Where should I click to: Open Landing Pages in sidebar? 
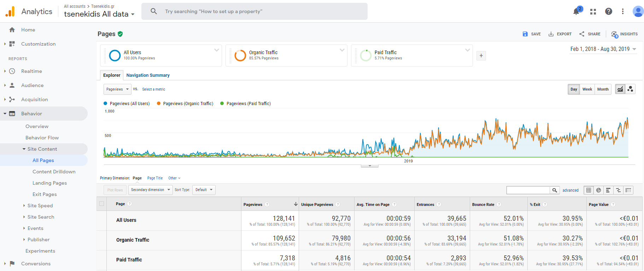[49, 183]
